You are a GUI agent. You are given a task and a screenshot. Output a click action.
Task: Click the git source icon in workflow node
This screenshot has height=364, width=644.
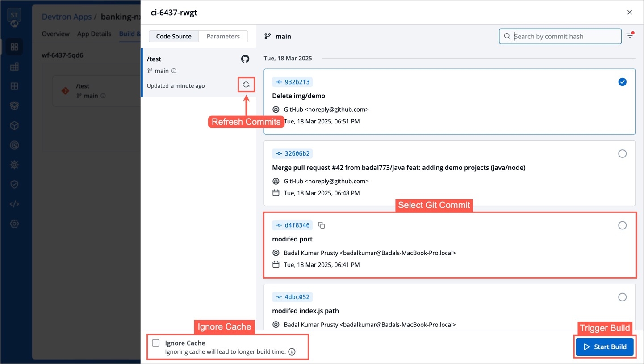(65, 91)
